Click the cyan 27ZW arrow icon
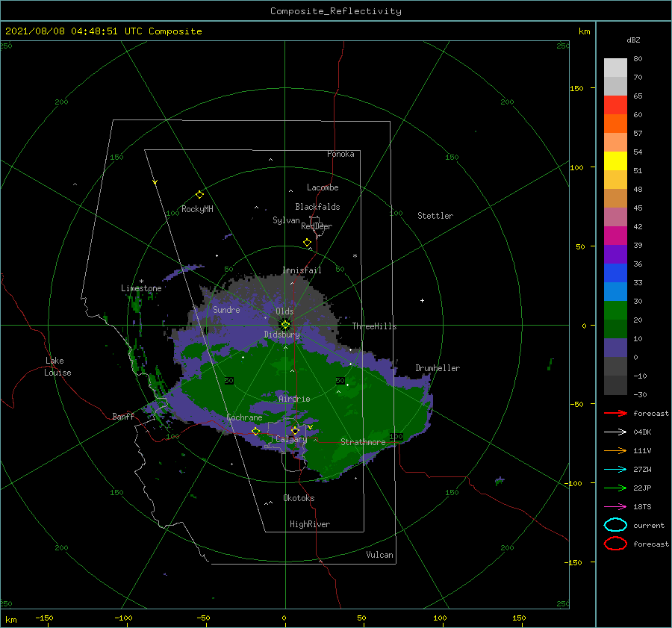 [615, 469]
